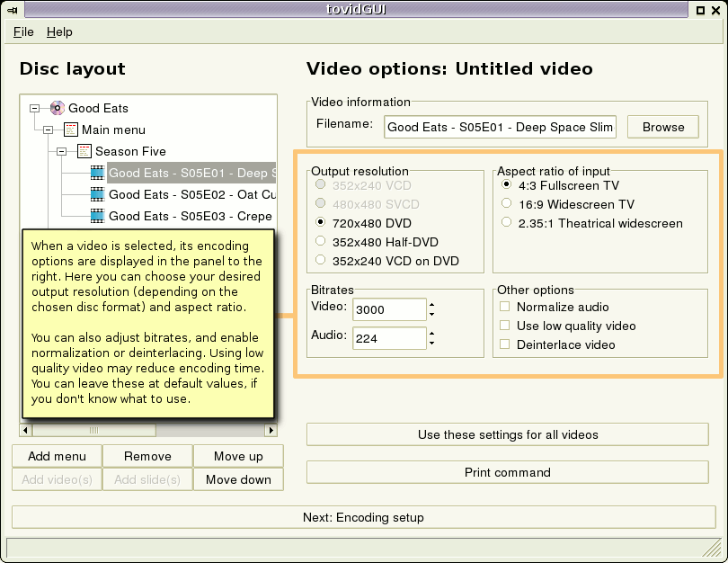Check Deinterlace video option
The width and height of the screenshot is (728, 563).
[x=506, y=344]
